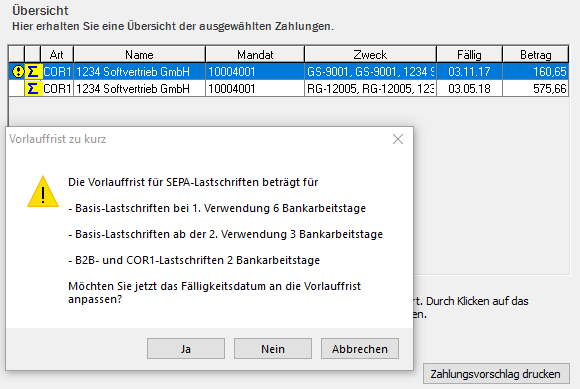Cancel using the Abbrechen button
The width and height of the screenshot is (580, 389).
(360, 348)
